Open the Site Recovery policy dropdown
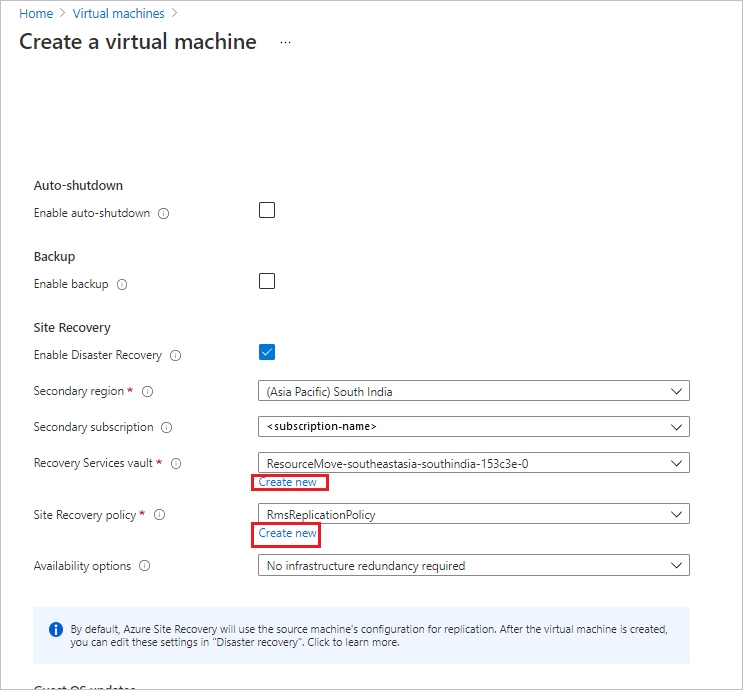The height and width of the screenshot is (690, 743). (x=474, y=514)
